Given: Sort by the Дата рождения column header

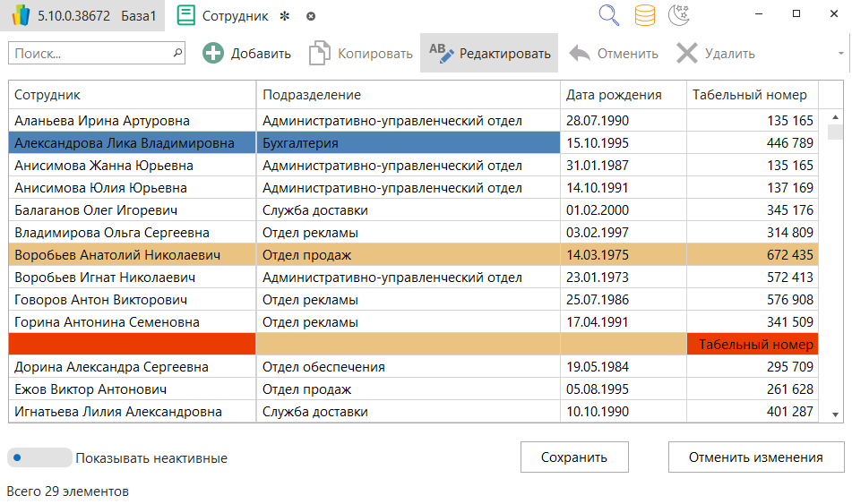Looking at the screenshot, I should [x=614, y=95].
